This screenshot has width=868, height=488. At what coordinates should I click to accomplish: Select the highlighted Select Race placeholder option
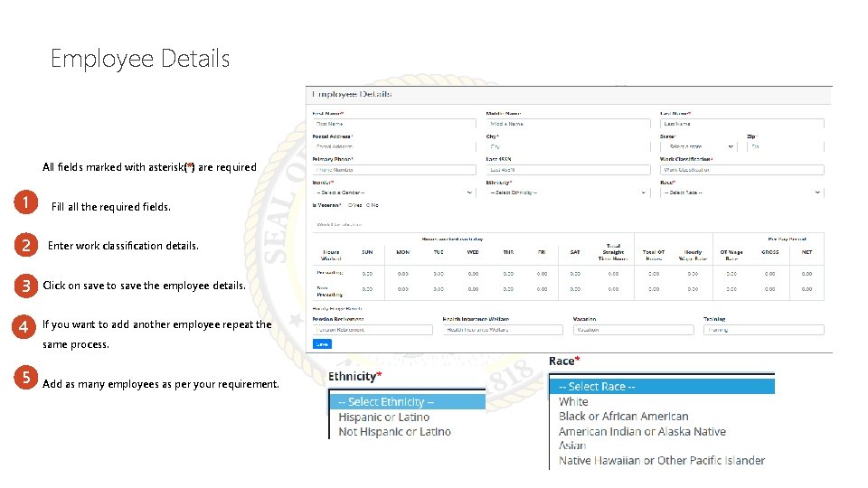(662, 386)
